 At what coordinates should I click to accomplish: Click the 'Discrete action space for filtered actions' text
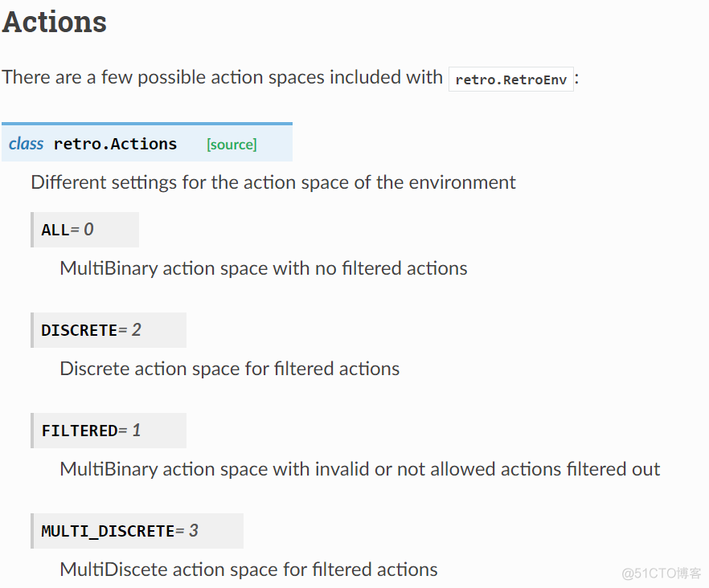coord(230,369)
